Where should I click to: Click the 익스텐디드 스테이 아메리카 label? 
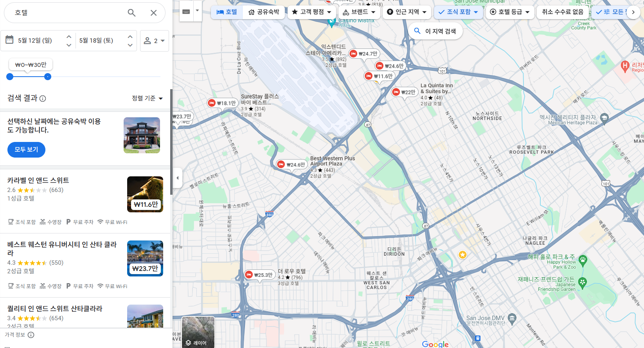point(326,50)
